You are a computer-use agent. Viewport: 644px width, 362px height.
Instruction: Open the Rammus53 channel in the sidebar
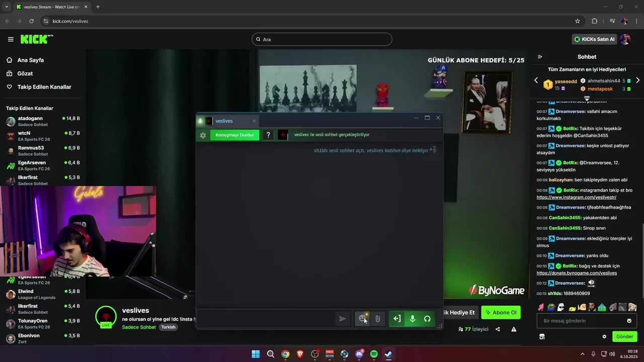(x=43, y=151)
